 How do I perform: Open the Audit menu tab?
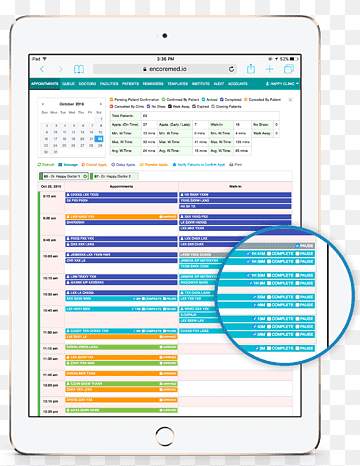pyautogui.click(x=219, y=84)
